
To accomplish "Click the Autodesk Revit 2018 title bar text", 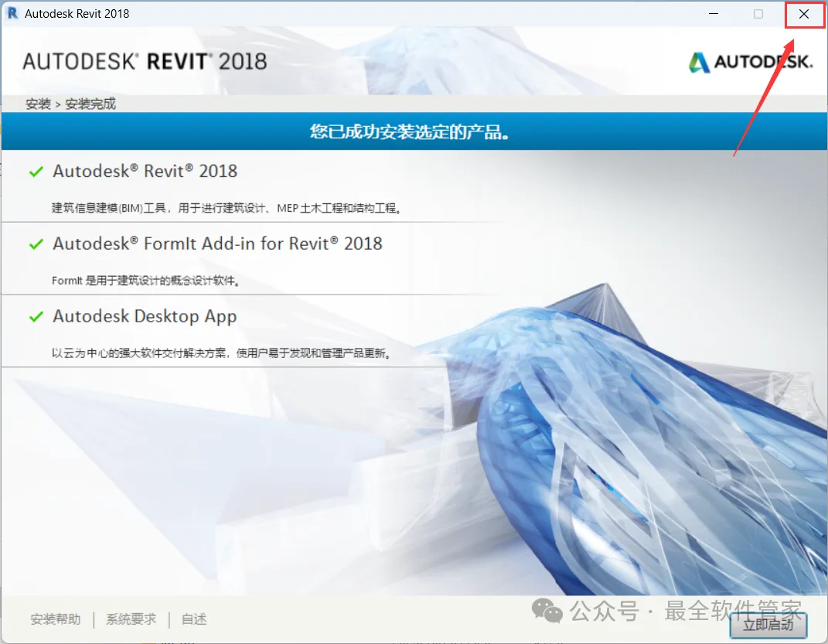I will 77,14.
